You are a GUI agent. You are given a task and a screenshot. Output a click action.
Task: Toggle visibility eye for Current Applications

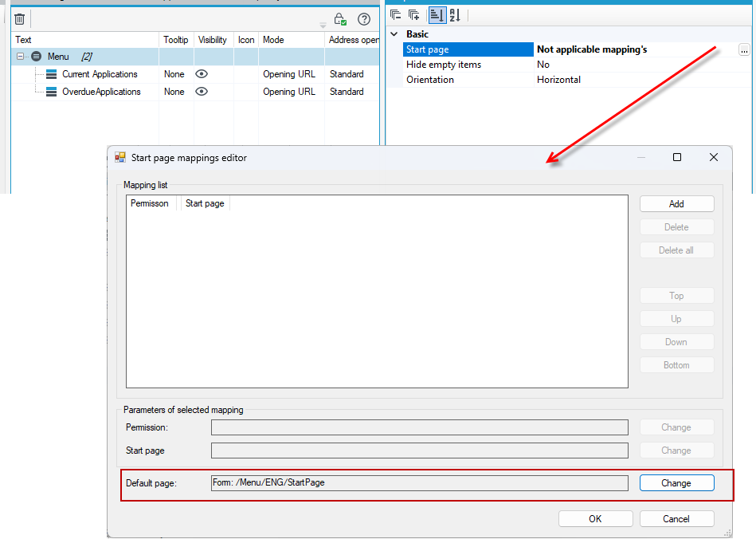(202, 74)
